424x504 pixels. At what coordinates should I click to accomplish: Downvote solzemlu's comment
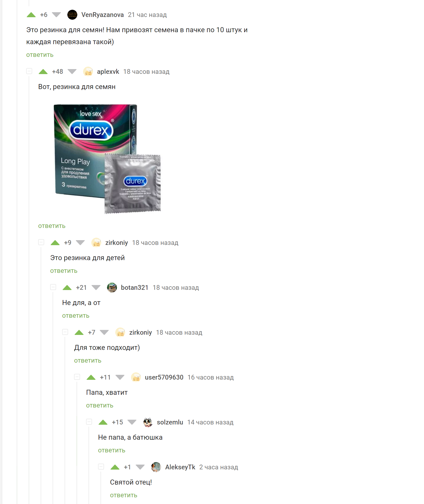tap(132, 422)
